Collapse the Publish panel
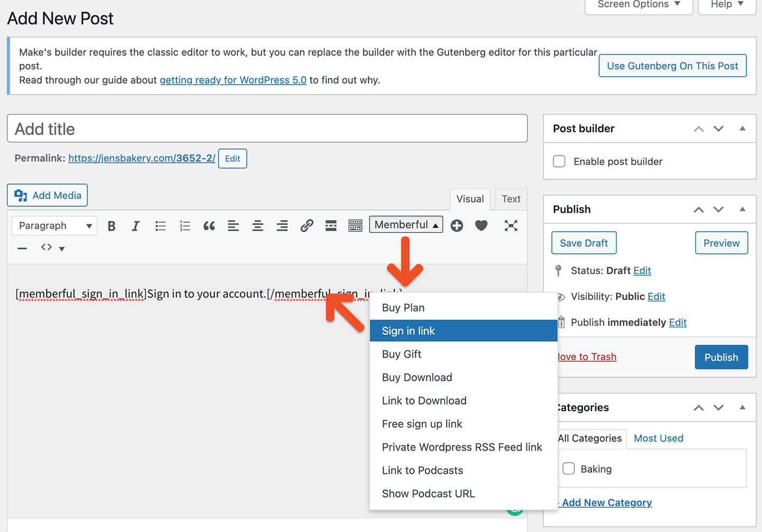Image resolution: width=762 pixels, height=532 pixels. pos(742,209)
